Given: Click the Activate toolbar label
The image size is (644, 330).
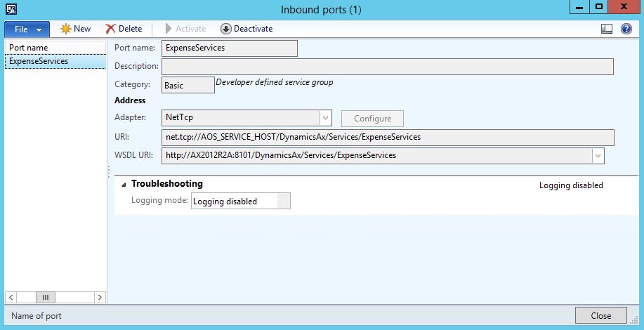Looking at the screenshot, I should [190, 29].
